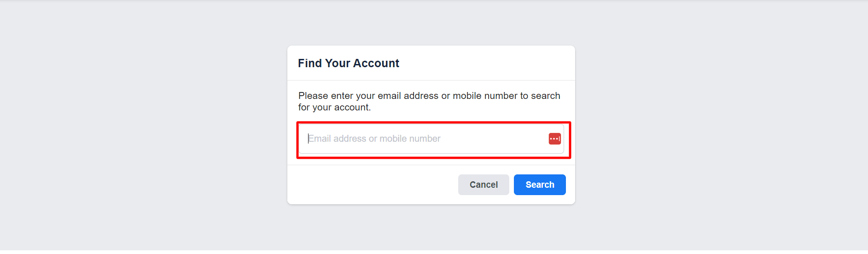Activate the three-dot password manager badge
868x254 pixels.
click(554, 139)
